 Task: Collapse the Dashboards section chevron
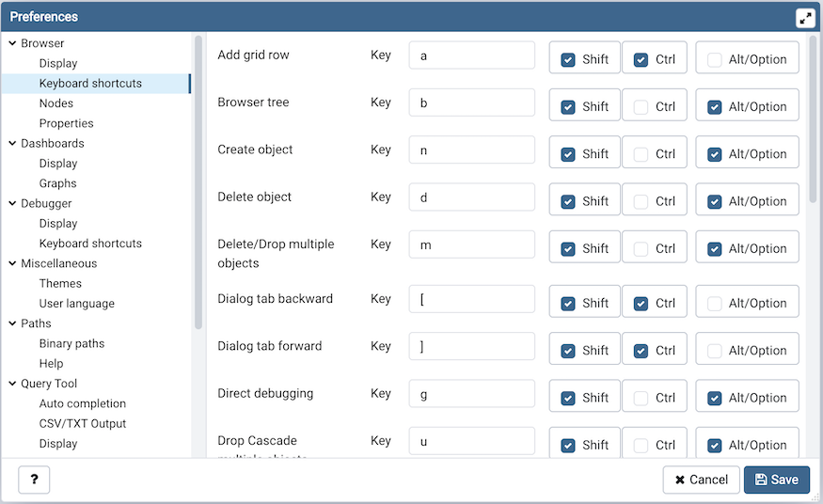pos(12,143)
